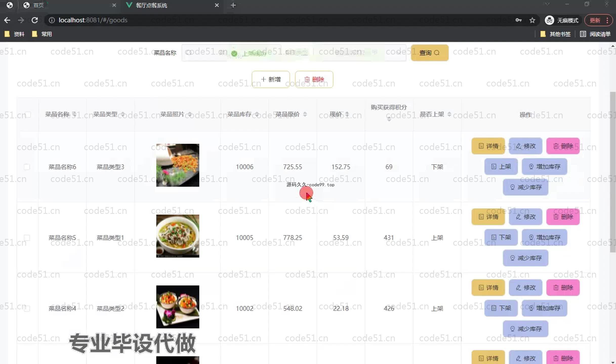Click 删除 for 菜品名称6 row

point(563,146)
